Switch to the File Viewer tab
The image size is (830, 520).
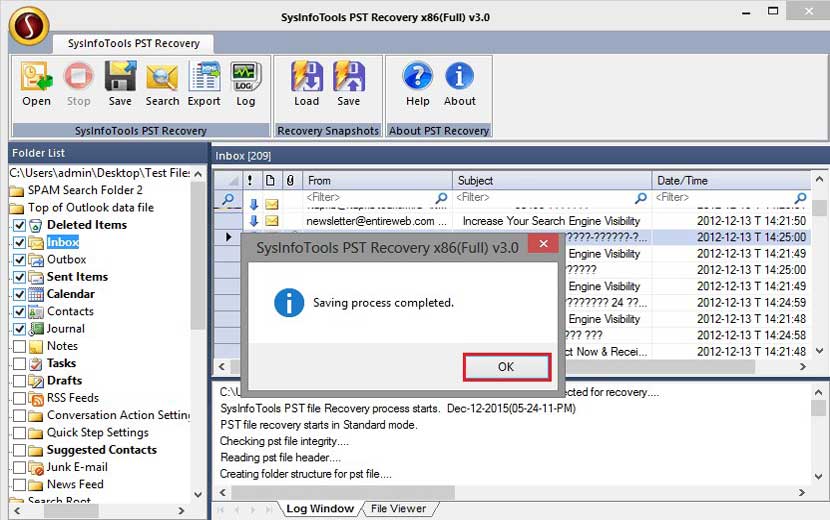point(398,509)
